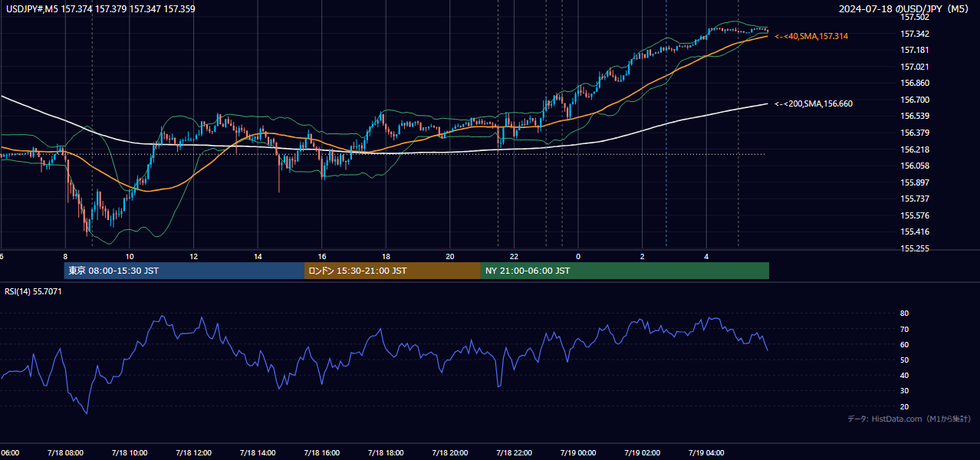The width and height of the screenshot is (980, 460).
Task: Click the RSI scale level 80
Action: tap(904, 314)
